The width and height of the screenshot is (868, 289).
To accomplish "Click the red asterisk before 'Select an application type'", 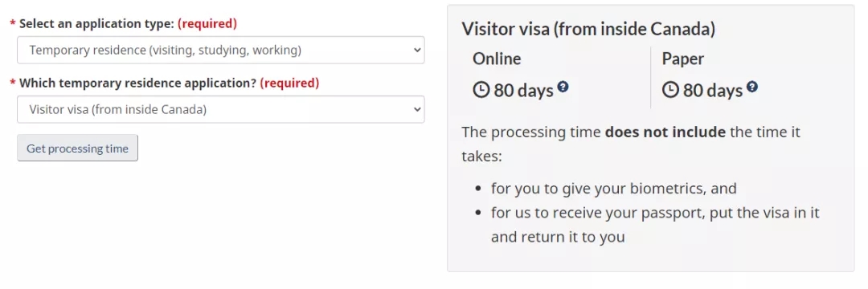I will (x=13, y=25).
